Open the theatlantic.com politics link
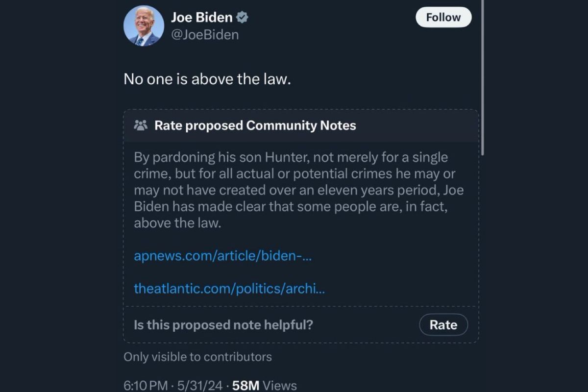The height and width of the screenshot is (392, 588). coord(229,289)
